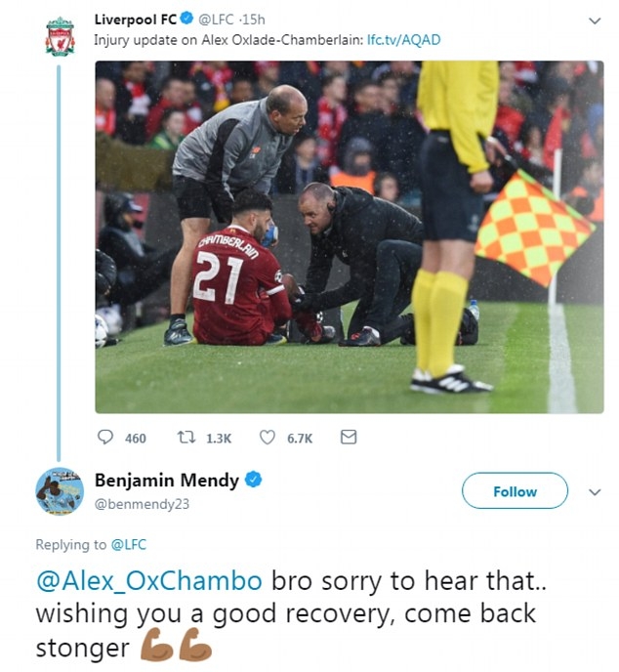Click the 15h tweet timestamp

click(254, 20)
